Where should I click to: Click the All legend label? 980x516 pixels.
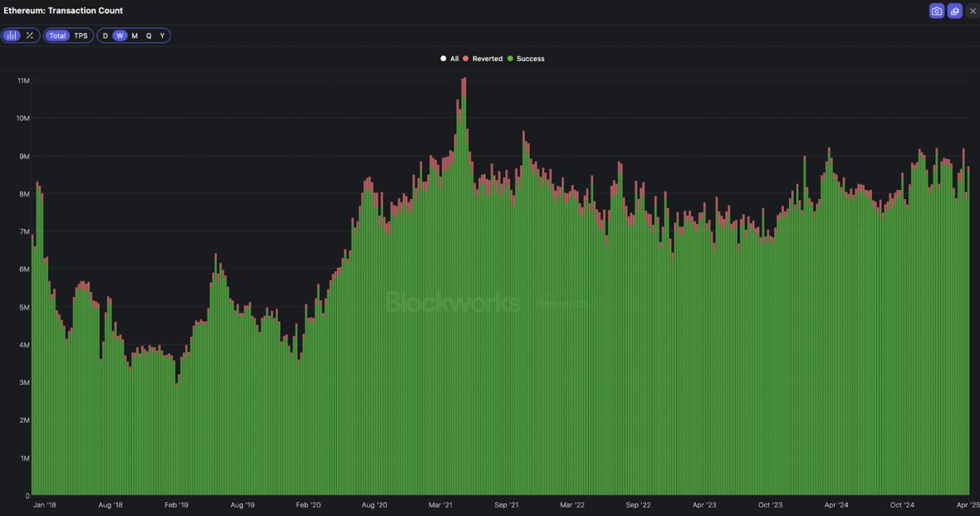point(454,59)
